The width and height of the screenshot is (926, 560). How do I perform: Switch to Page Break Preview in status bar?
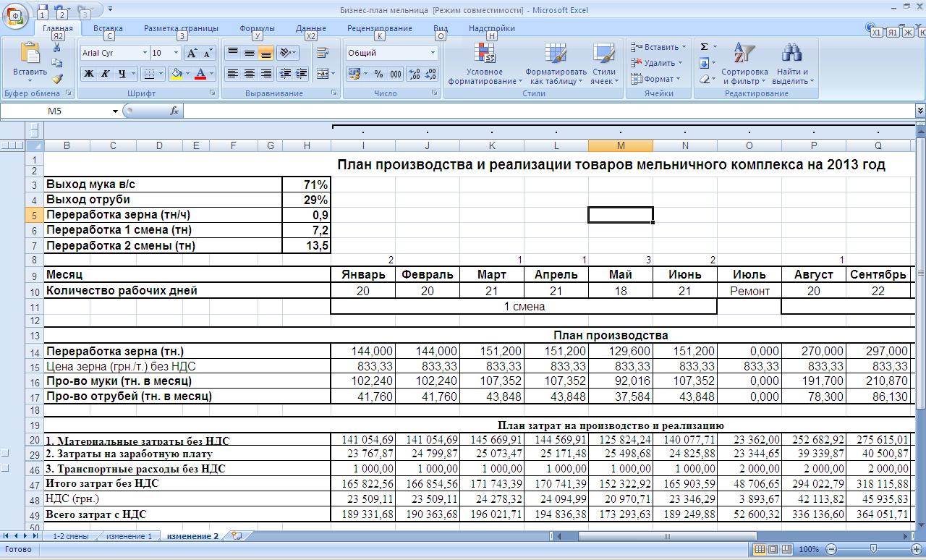coord(786,549)
